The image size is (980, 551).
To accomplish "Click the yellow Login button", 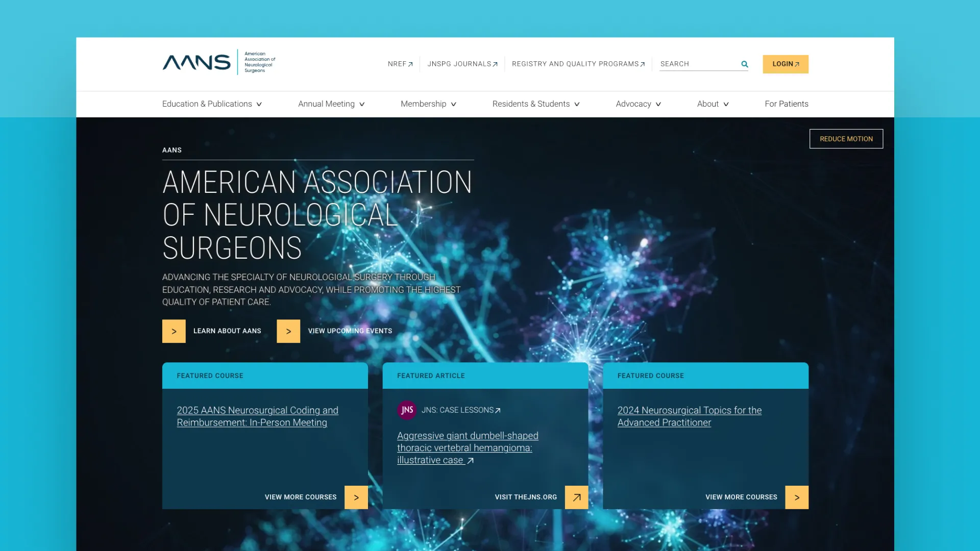I will coord(785,64).
